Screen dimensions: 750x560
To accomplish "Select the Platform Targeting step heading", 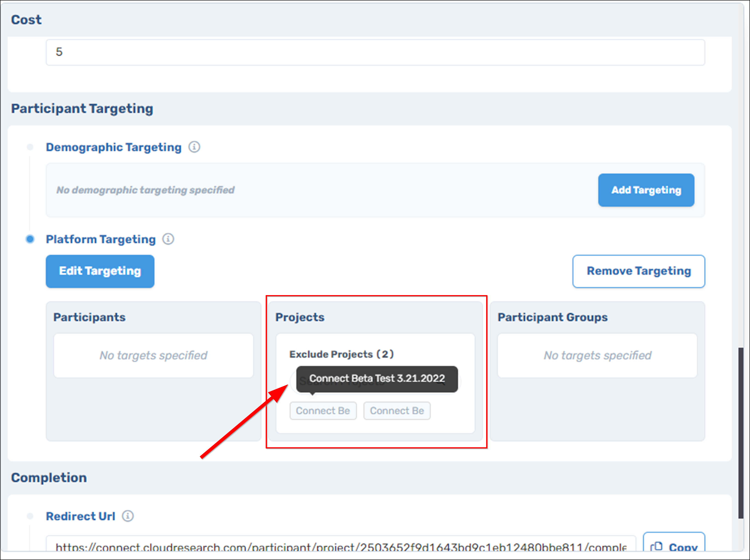I will 101,239.
